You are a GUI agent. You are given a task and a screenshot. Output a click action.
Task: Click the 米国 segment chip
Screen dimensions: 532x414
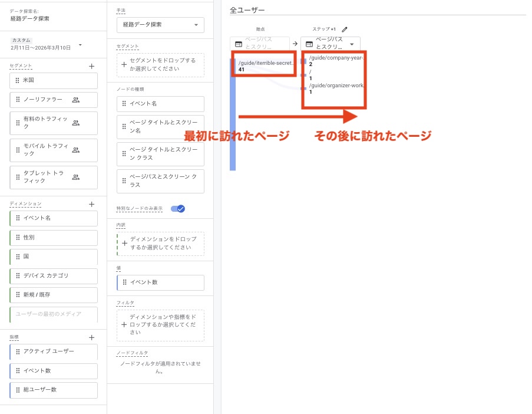(54, 80)
